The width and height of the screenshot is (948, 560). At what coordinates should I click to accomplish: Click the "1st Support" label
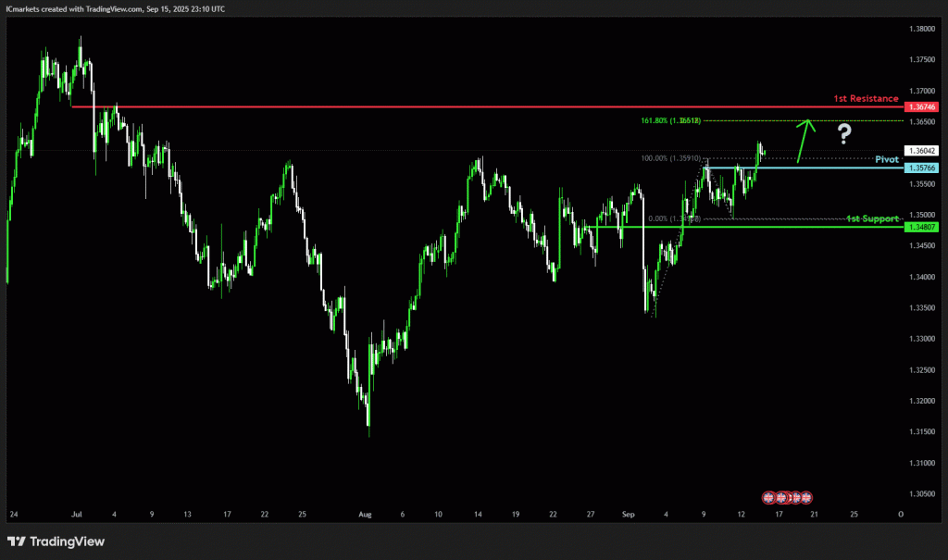click(872, 219)
